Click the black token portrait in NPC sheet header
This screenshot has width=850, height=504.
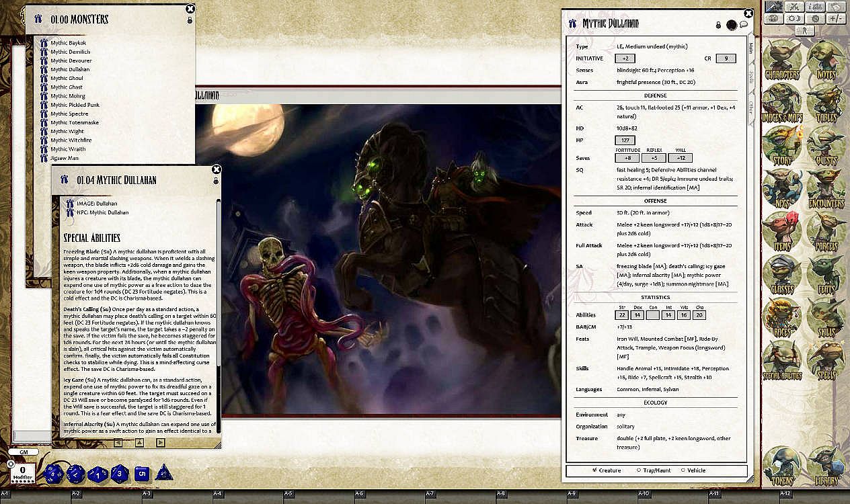[732, 25]
